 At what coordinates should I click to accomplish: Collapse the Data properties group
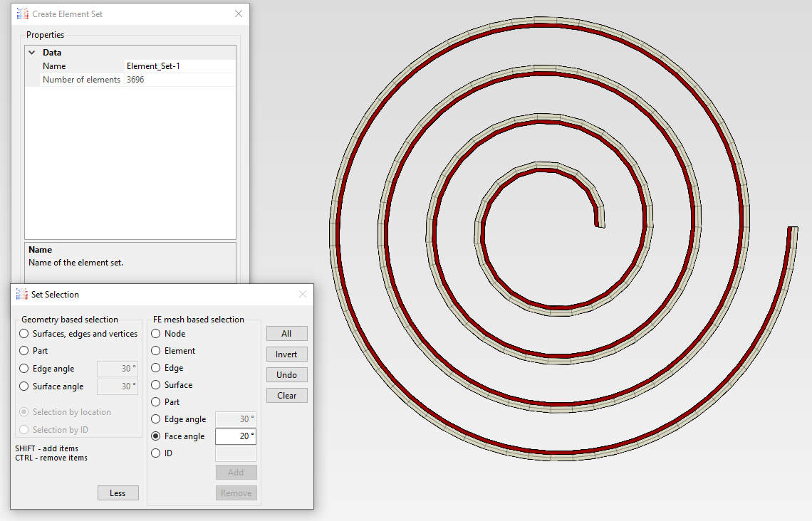coord(32,52)
